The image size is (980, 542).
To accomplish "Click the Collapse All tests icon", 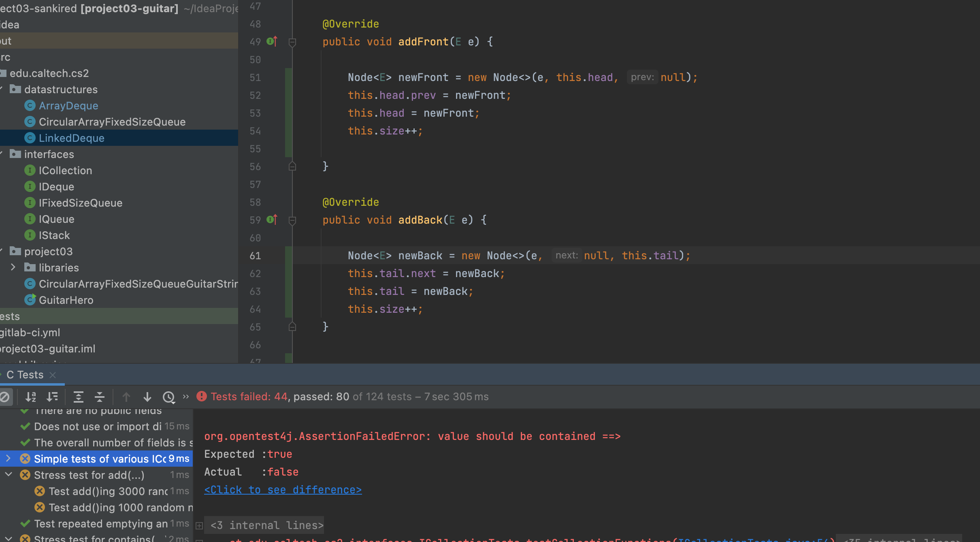I will pos(99,397).
